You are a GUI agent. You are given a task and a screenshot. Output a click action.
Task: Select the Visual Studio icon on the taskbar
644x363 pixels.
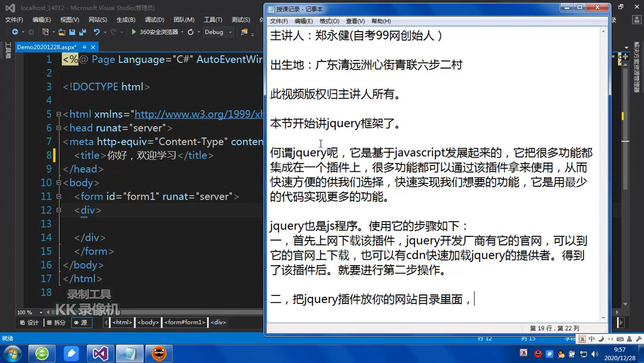coord(100,353)
